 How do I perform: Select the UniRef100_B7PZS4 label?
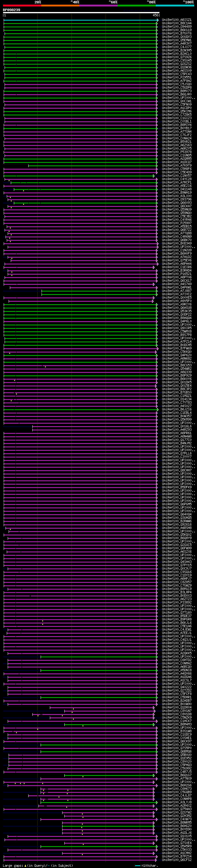point(176,856)
